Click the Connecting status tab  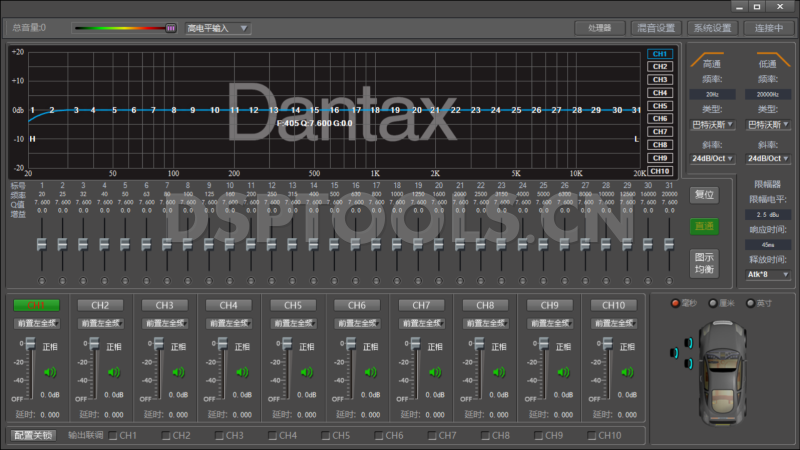coord(769,28)
